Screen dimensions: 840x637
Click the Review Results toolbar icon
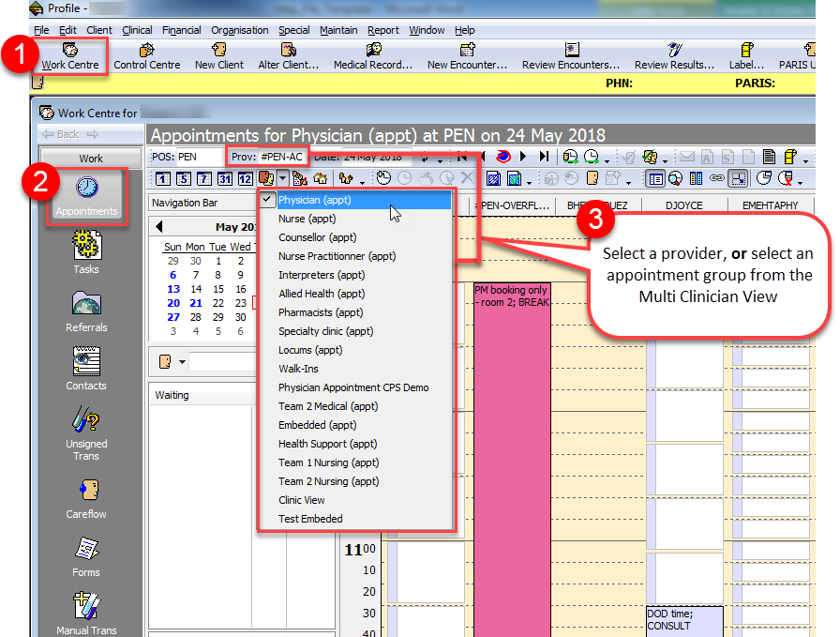point(672,56)
